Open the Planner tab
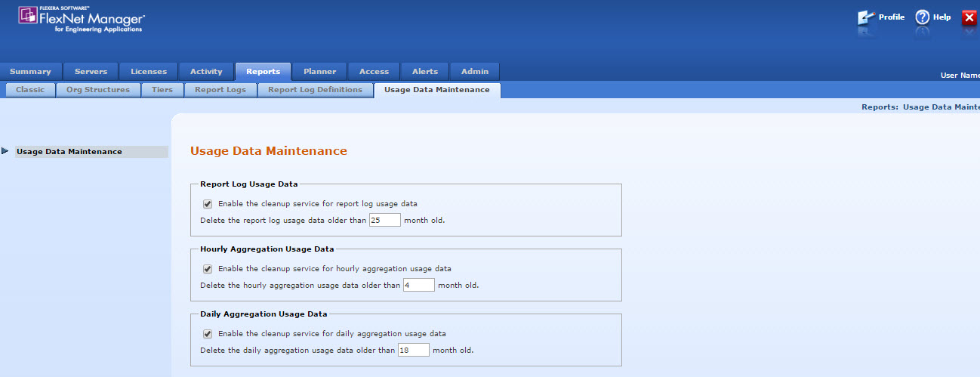This screenshot has width=980, height=377. point(319,72)
